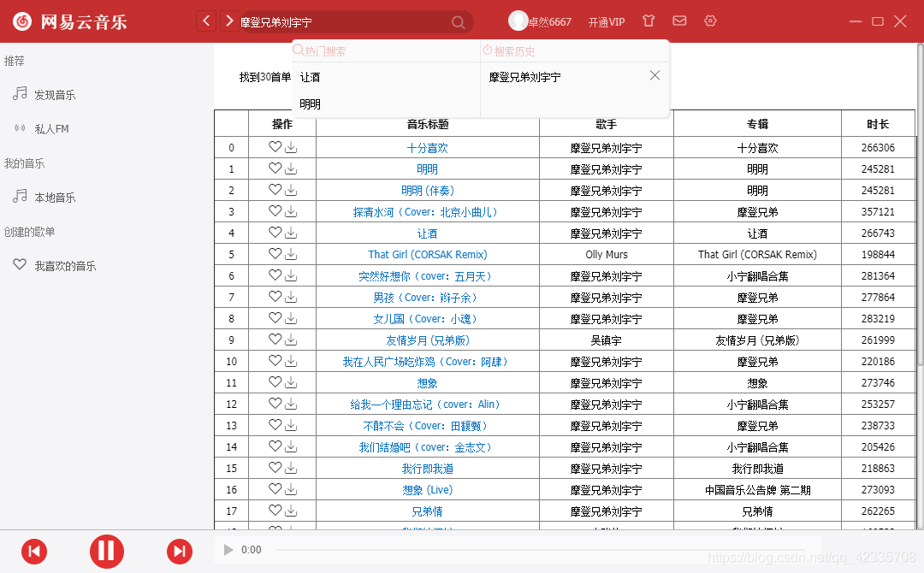924x573 pixels.
Task: Click the 音乐标题 column header
Action: (427, 124)
